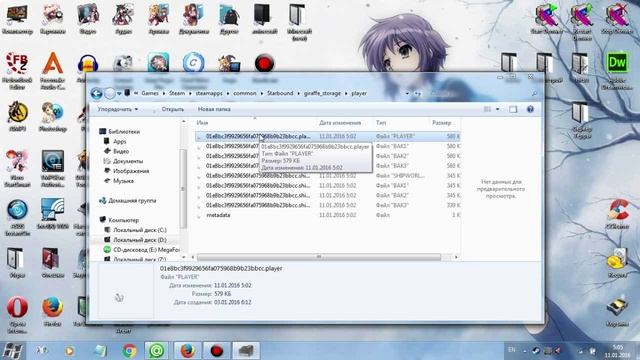This screenshot has width=640, height=360.
Task: Go back in Explorer navigation
Action: coord(96,93)
